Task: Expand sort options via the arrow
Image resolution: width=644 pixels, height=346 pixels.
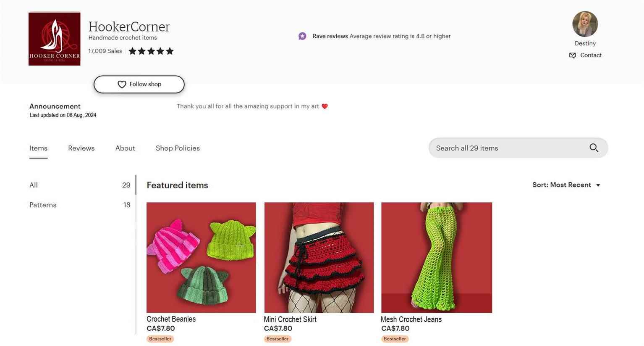Action: pos(598,185)
